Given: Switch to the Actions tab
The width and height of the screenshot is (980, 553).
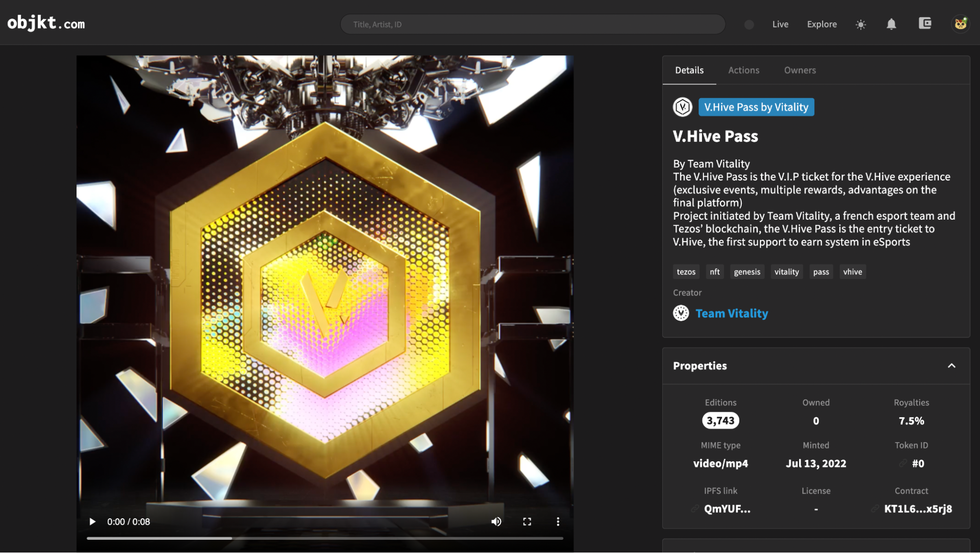Looking at the screenshot, I should pyautogui.click(x=743, y=70).
